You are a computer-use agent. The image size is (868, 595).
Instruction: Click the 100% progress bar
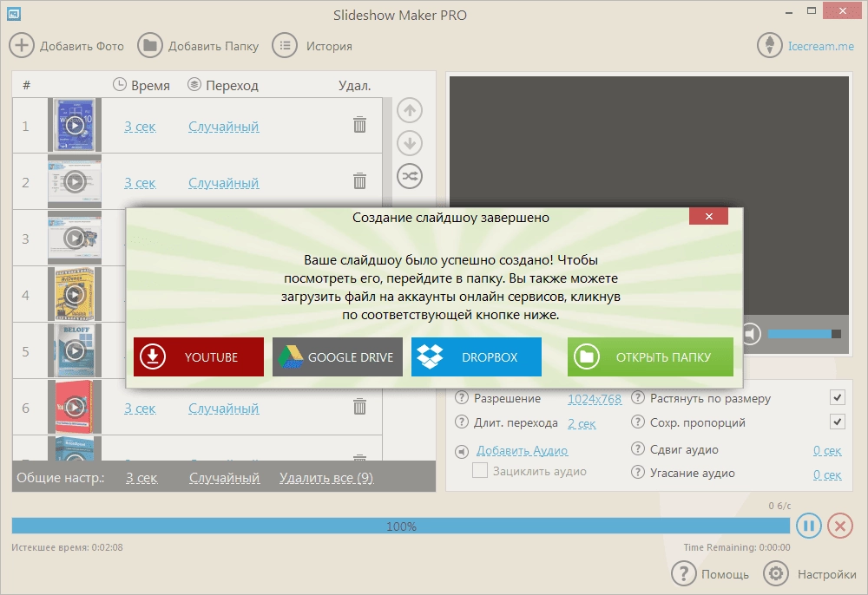tap(401, 526)
